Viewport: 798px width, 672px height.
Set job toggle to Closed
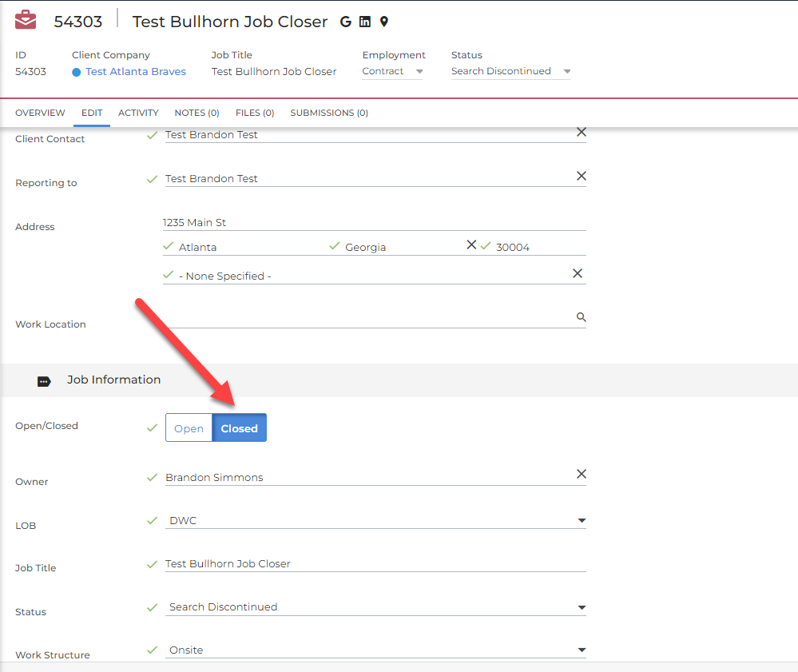click(239, 427)
